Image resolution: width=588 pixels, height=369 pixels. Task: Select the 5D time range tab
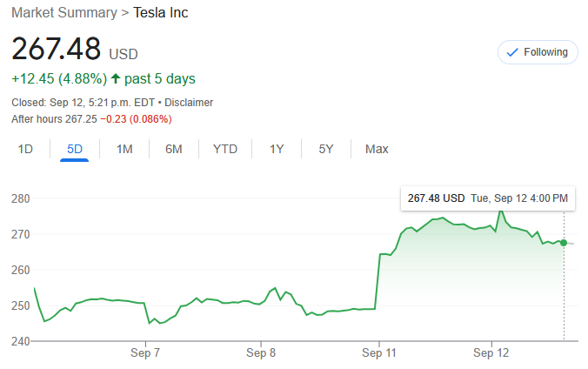(75, 149)
